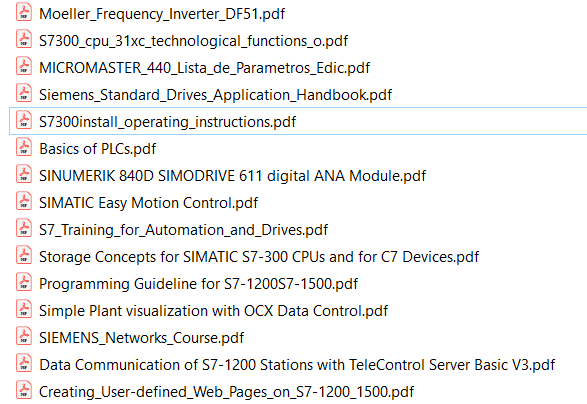The image size is (587, 404).
Task: Select Basics of PLCs.pdf file name
Action: pos(97,149)
